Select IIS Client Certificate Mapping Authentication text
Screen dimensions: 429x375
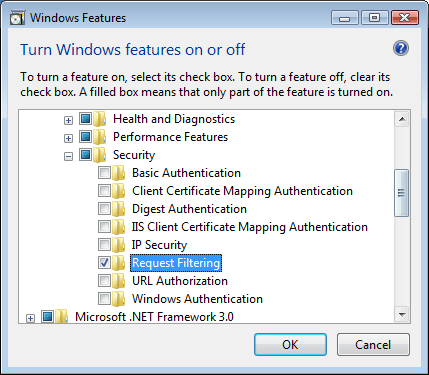click(250, 227)
